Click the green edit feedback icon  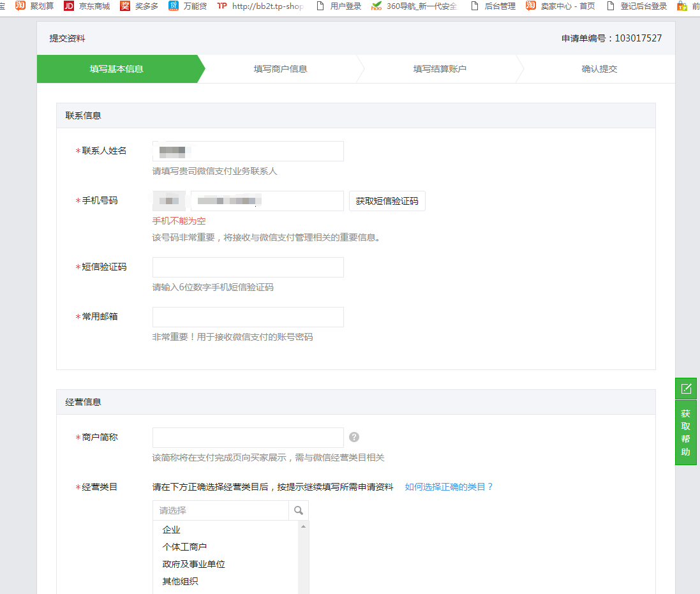point(686,389)
